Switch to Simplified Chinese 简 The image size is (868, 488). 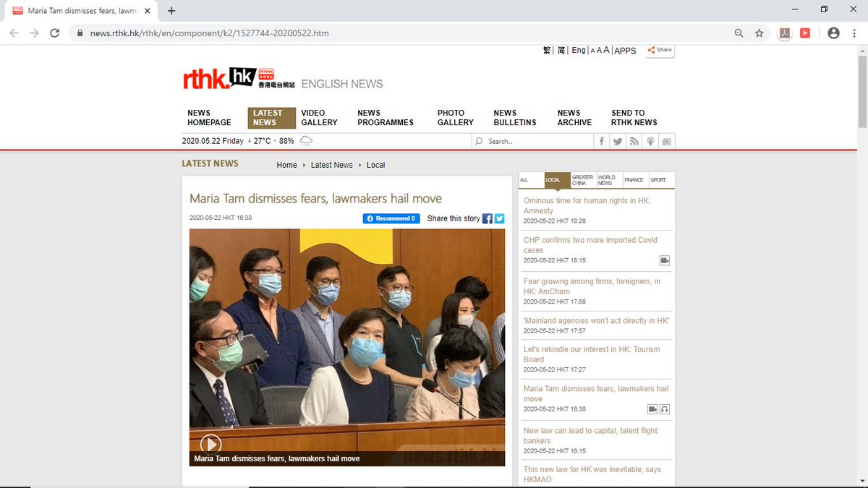tap(561, 51)
